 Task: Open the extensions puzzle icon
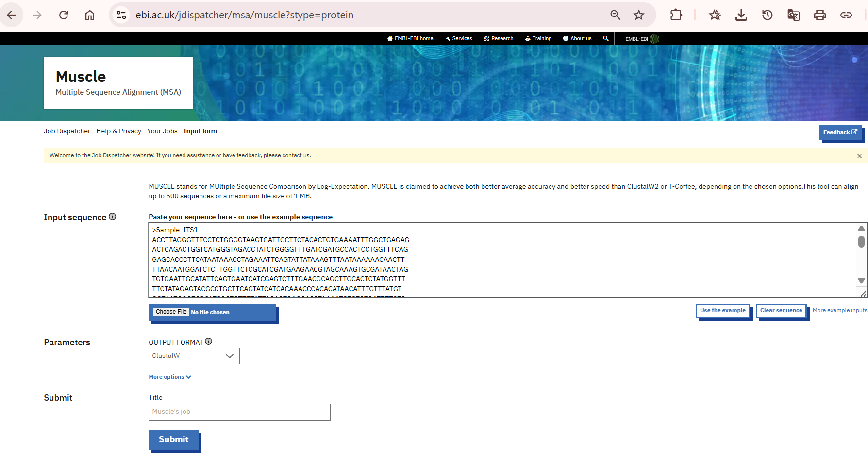pos(676,15)
